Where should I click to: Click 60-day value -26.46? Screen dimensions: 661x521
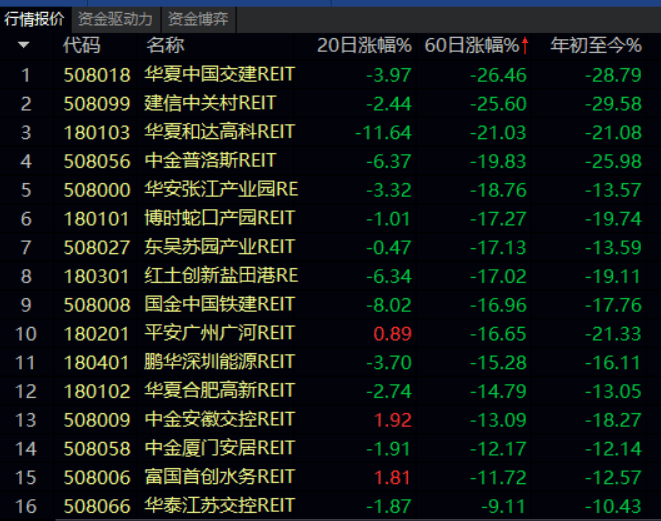click(x=498, y=75)
